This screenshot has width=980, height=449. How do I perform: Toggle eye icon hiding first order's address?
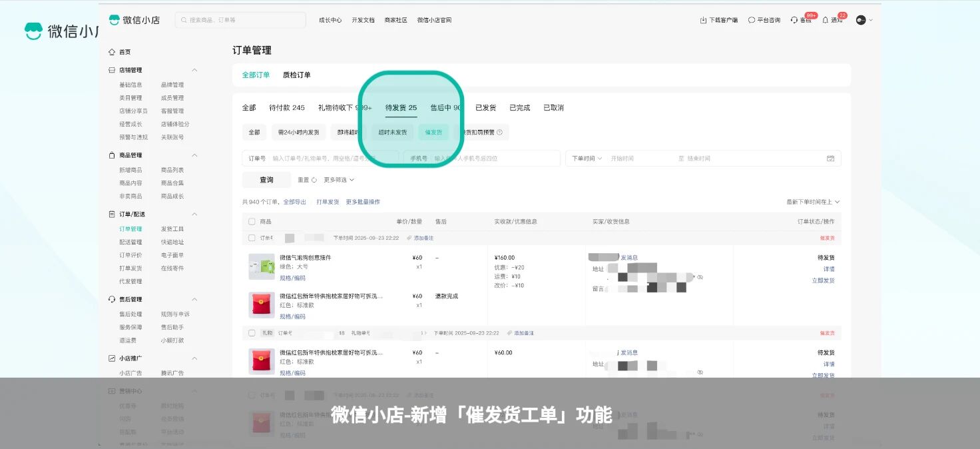700,276
